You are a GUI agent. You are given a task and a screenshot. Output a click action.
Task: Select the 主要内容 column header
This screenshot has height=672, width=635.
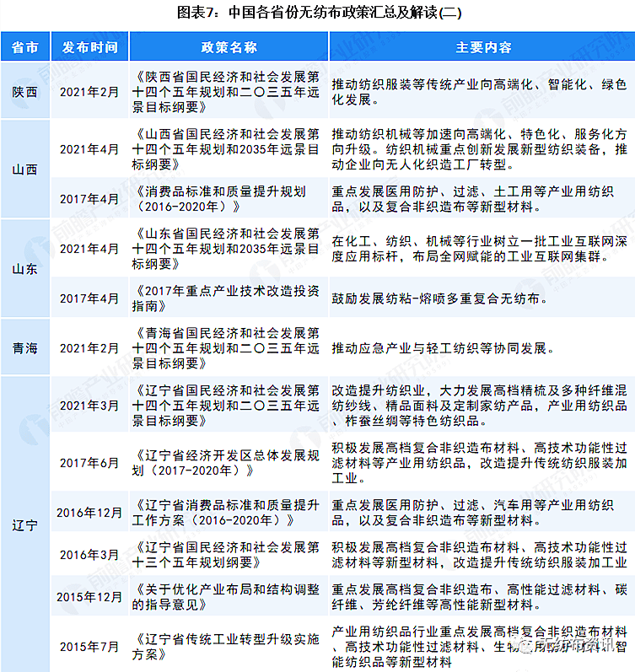[x=483, y=46]
